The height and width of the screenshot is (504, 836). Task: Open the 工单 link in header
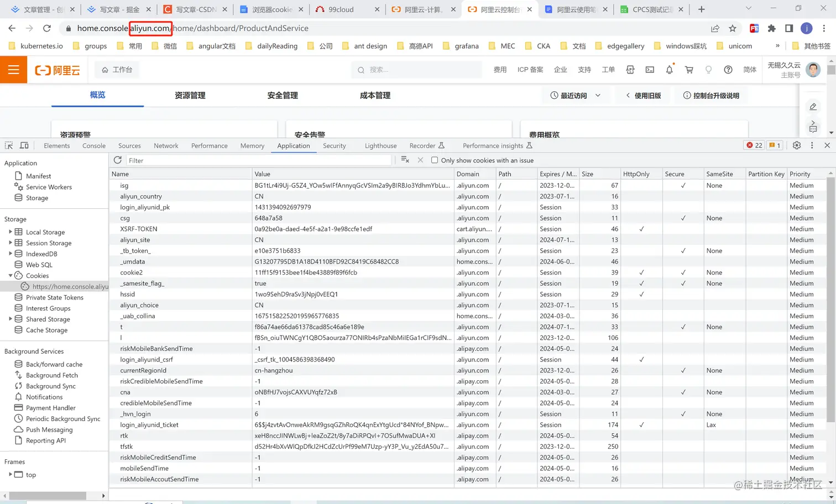(x=608, y=70)
